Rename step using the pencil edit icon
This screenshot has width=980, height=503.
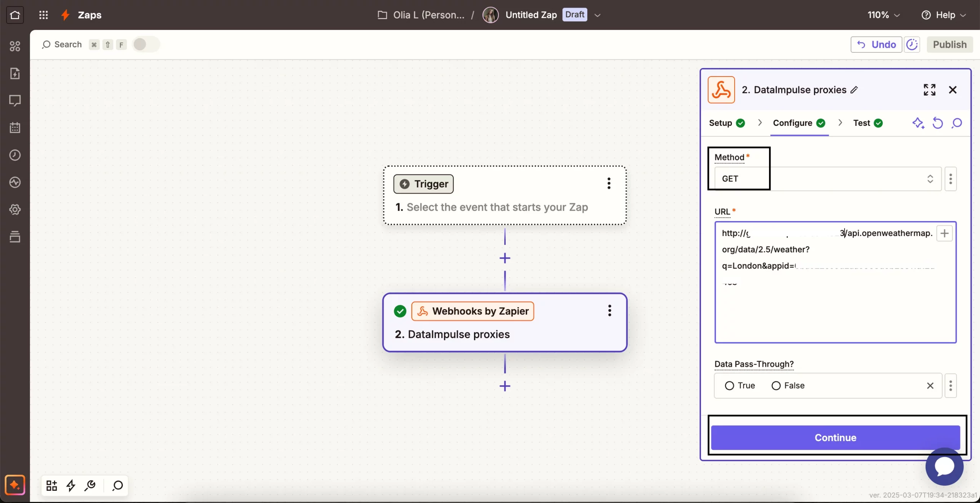coord(854,90)
